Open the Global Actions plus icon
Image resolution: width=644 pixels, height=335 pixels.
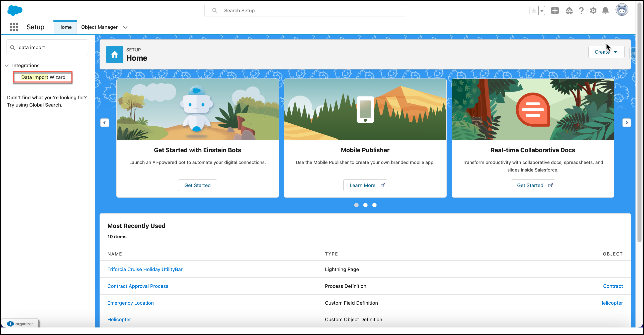555,11
